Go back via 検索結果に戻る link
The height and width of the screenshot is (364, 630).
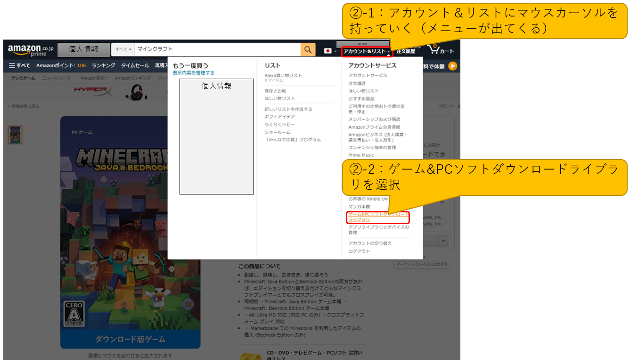coord(24,106)
